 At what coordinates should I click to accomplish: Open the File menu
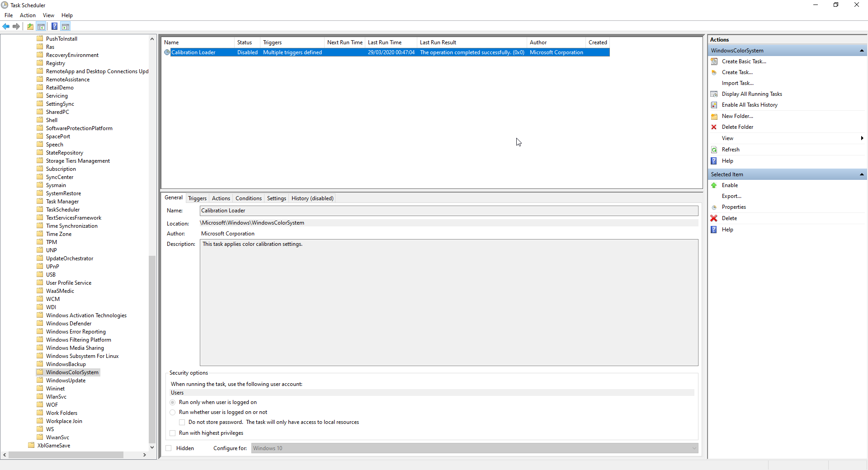coord(9,15)
